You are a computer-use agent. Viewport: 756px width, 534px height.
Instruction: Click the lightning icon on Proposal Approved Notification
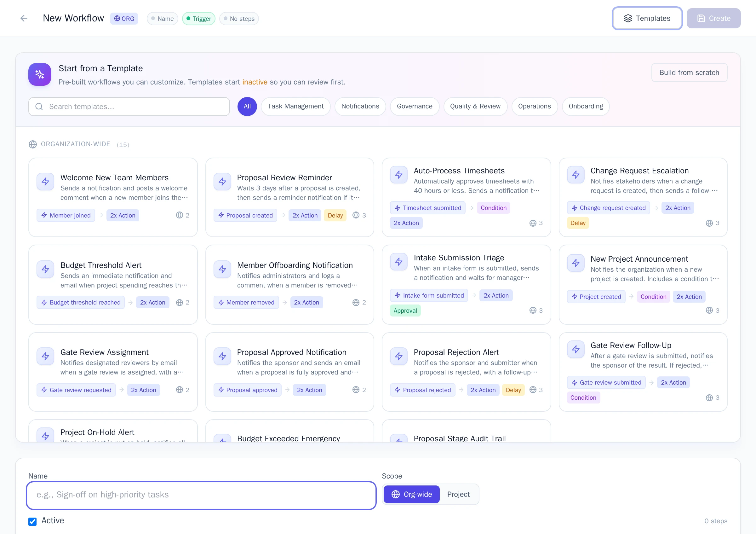point(222,356)
